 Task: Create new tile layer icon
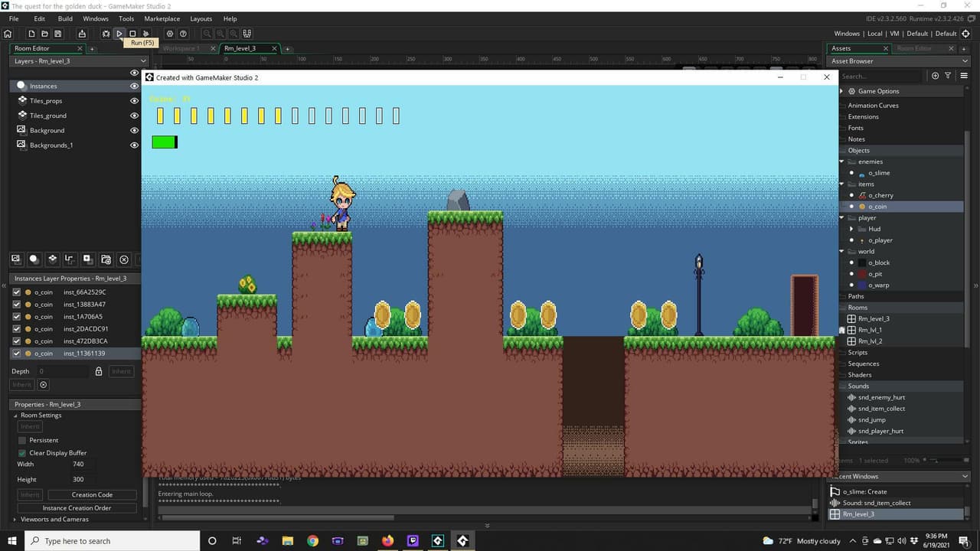pos(52,259)
